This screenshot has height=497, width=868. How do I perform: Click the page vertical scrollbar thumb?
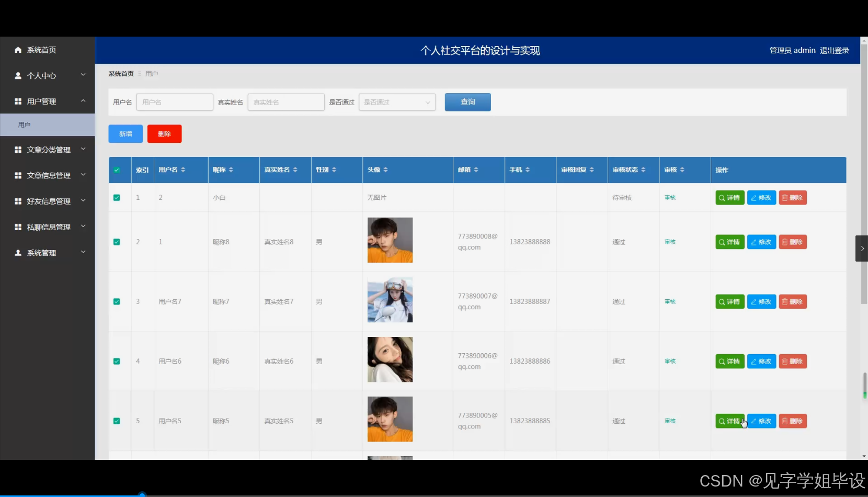[864, 173]
